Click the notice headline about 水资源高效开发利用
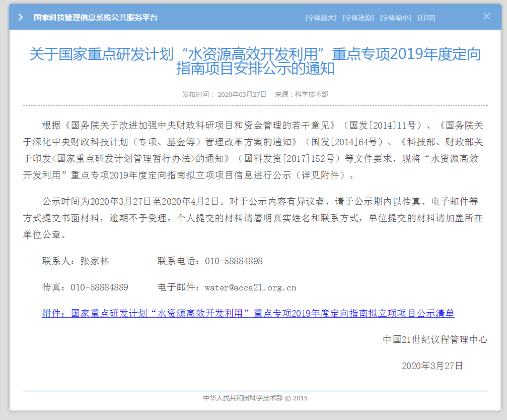 tap(255, 61)
